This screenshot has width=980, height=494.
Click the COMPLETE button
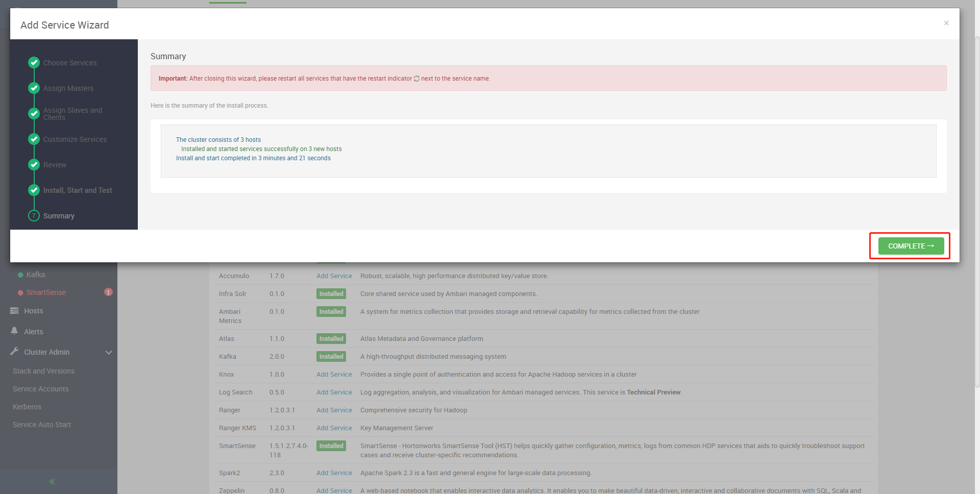(911, 246)
